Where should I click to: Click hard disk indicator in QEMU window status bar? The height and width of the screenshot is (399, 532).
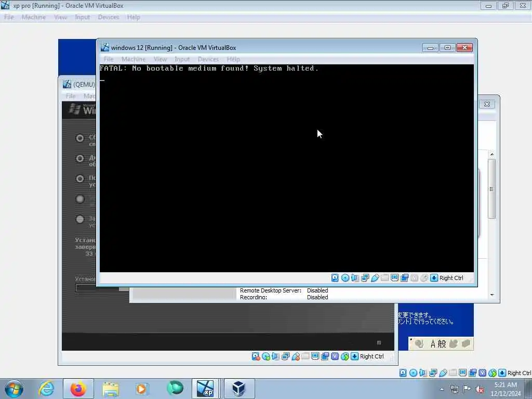[x=256, y=356]
